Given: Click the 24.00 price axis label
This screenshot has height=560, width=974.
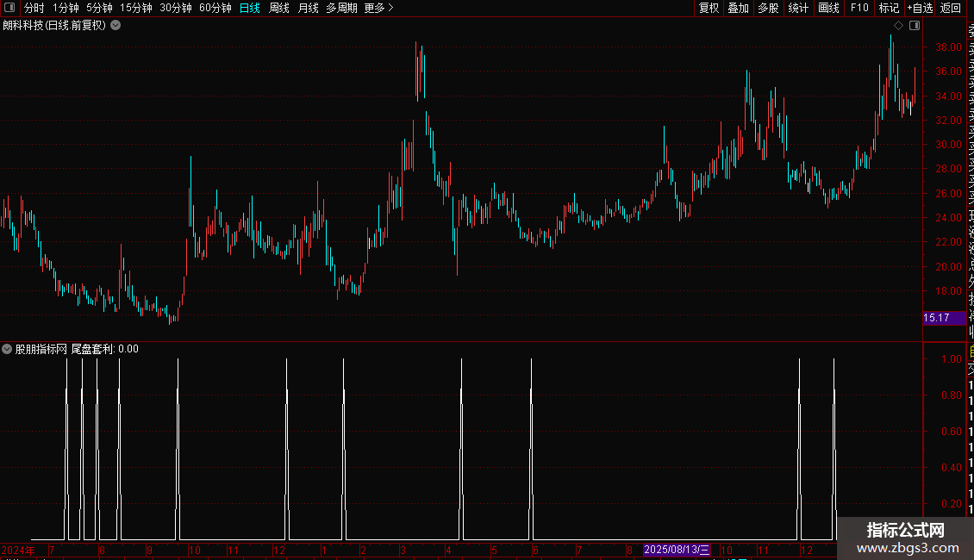Looking at the screenshot, I should [948, 218].
